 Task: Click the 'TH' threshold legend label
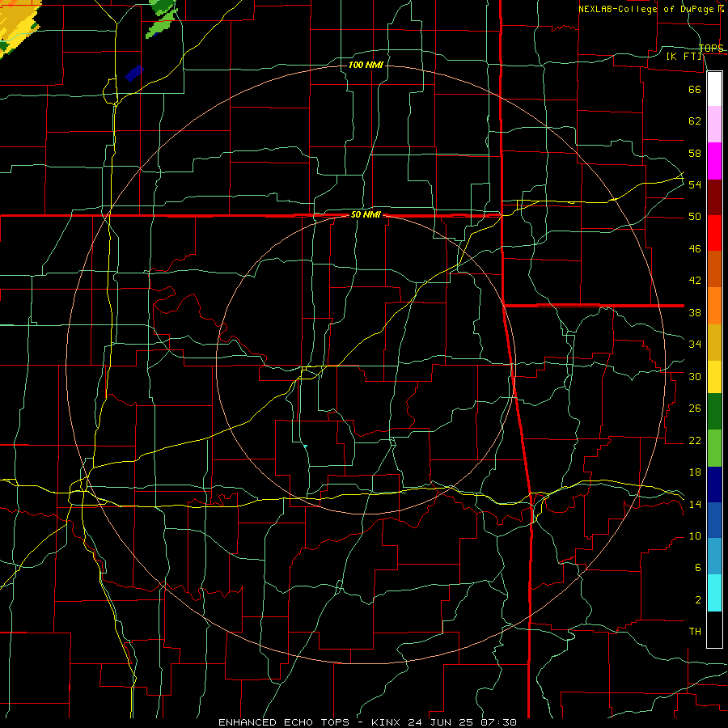tap(695, 632)
